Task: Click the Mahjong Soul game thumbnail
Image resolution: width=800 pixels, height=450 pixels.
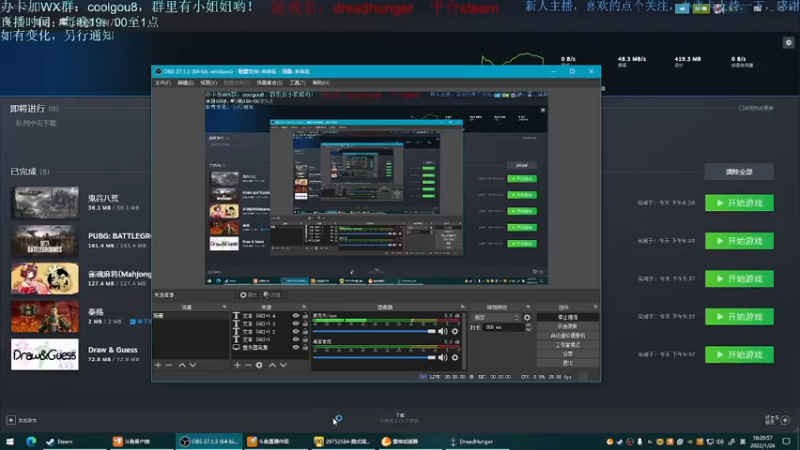Action: tap(45, 279)
